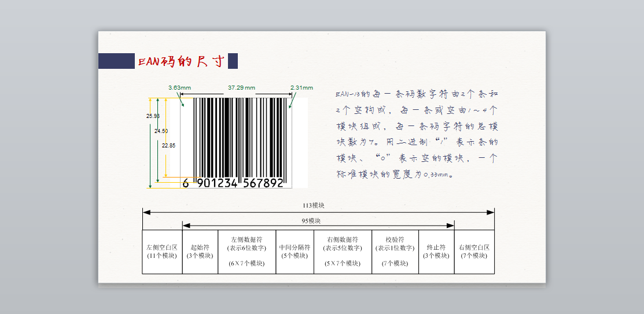The width and height of the screenshot is (644, 314).
Task: Click the barcode image
Action: point(239,143)
